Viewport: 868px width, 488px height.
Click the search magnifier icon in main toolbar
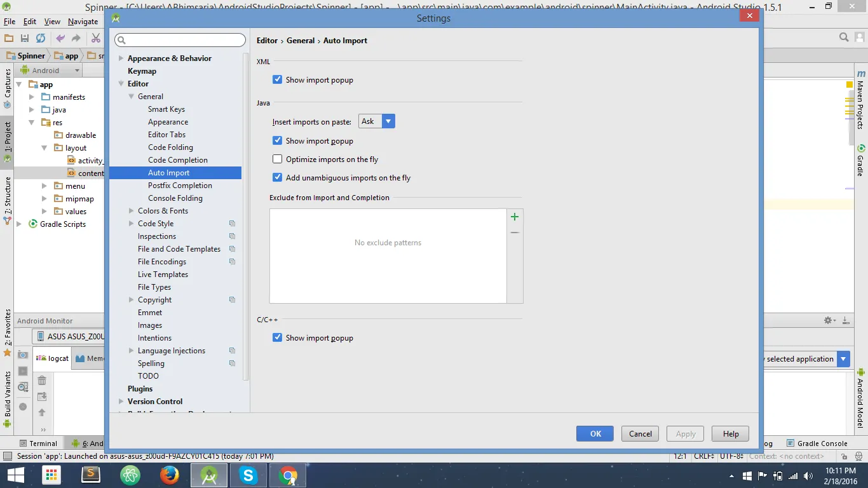844,38
